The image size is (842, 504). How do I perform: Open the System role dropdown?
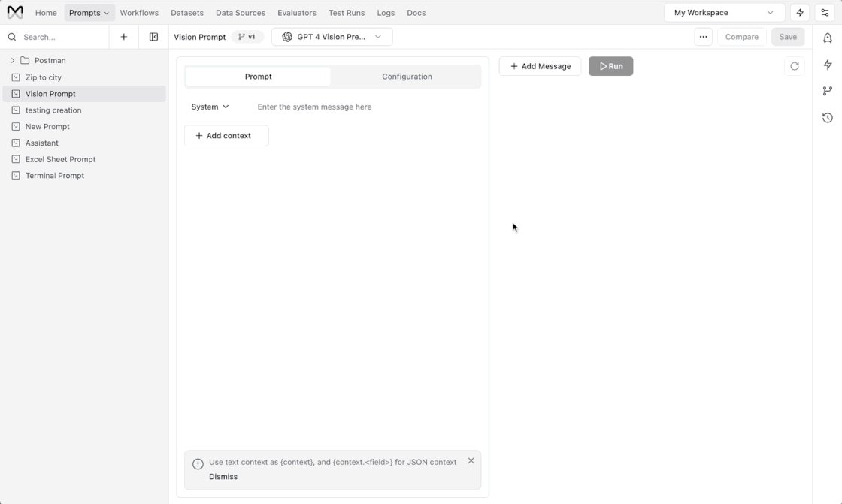click(210, 107)
